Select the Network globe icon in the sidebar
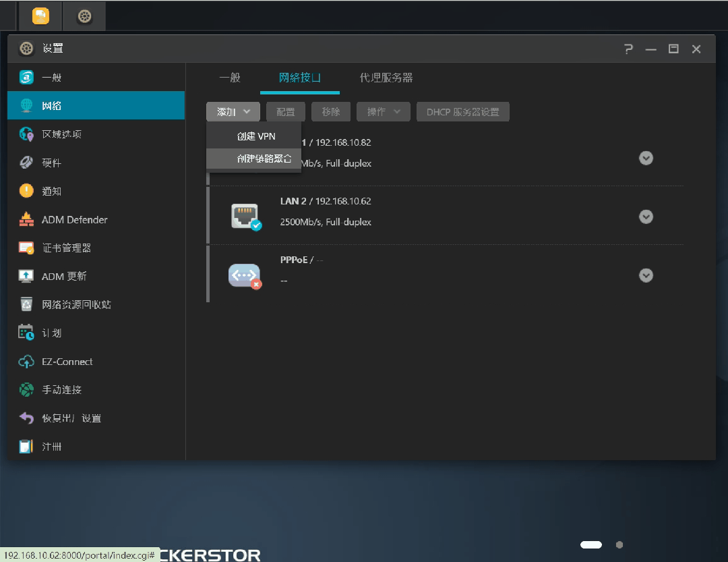This screenshot has height=562, width=728. tap(26, 105)
